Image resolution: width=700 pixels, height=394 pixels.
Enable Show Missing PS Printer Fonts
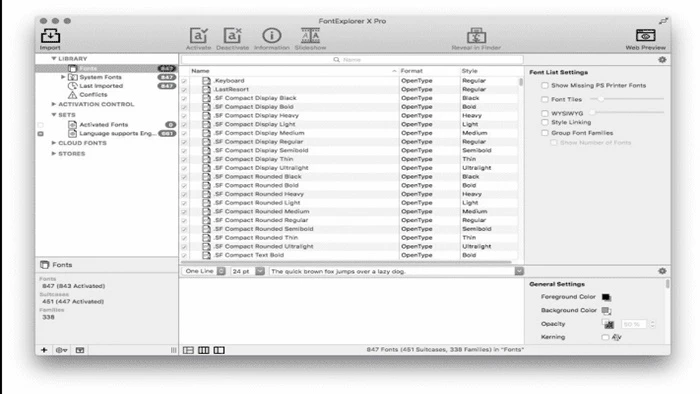[x=545, y=85]
